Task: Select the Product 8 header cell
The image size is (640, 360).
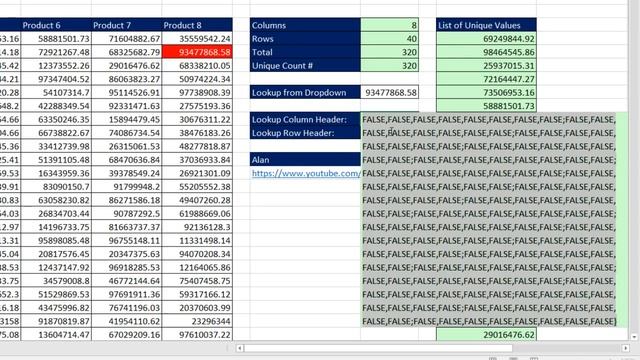Action: click(197, 25)
